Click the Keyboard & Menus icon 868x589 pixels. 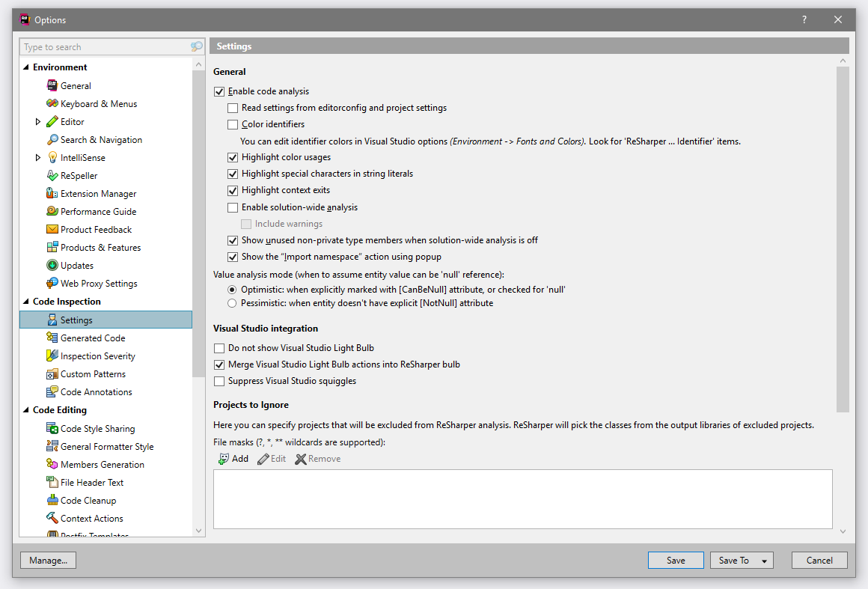click(52, 103)
